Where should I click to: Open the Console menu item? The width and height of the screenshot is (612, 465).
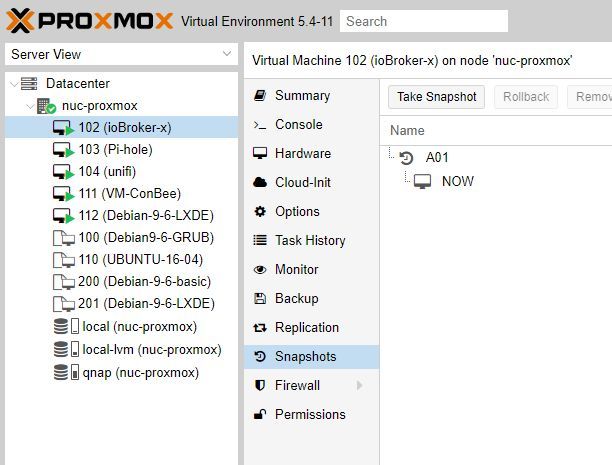pyautogui.click(x=298, y=125)
